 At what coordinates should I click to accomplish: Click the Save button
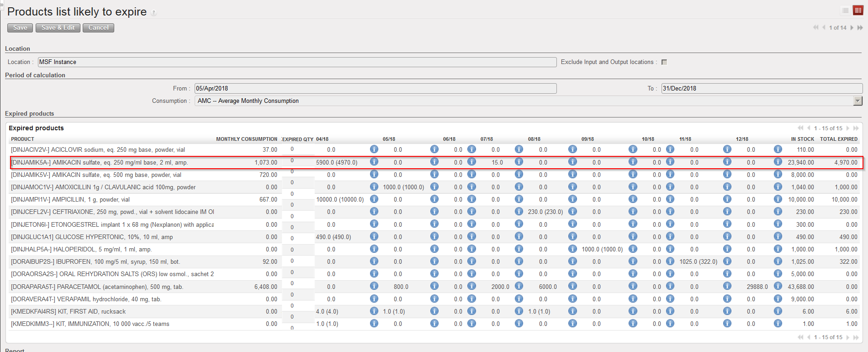click(x=20, y=28)
